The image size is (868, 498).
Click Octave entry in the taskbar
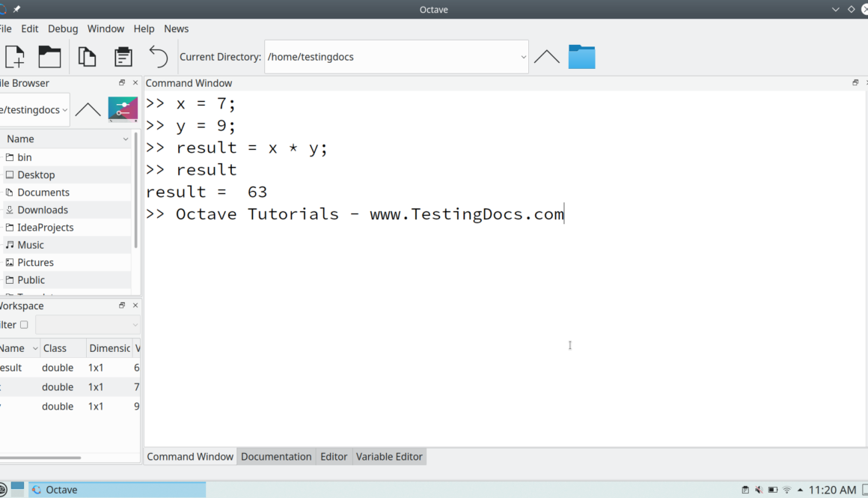[117, 490]
